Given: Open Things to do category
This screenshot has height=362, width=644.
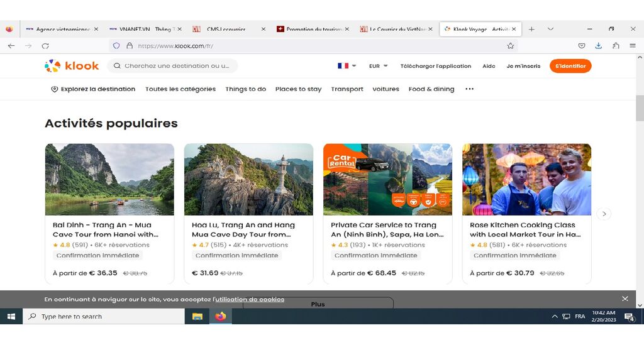Looking at the screenshot, I should click(x=245, y=89).
